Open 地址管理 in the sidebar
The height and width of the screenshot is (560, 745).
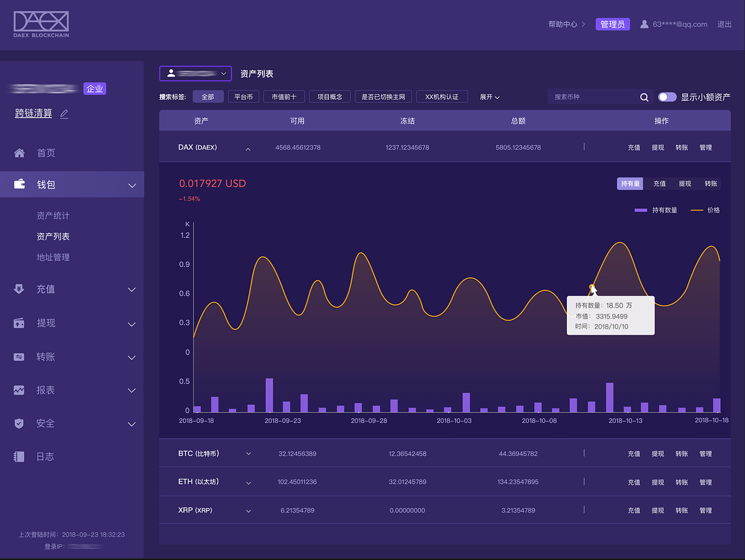[x=53, y=257]
